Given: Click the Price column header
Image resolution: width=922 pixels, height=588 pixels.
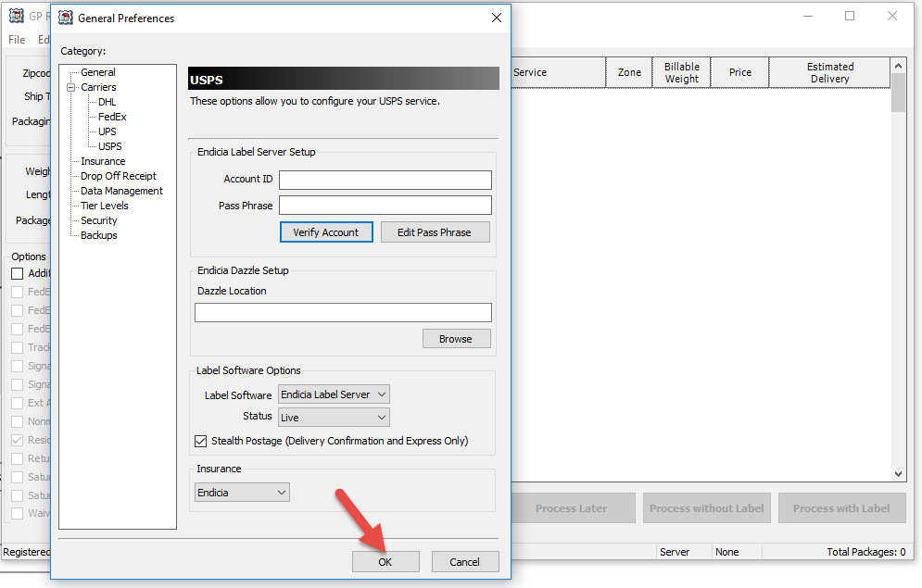Looking at the screenshot, I should click(x=739, y=72).
